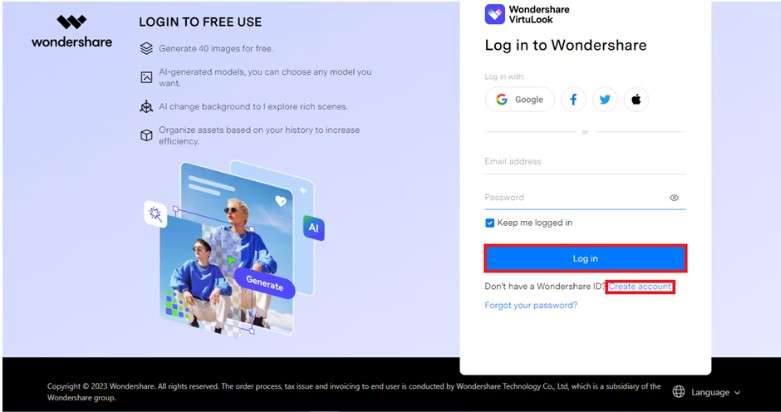Click the cube icon beside Organize assets
Screen dimensions: 781x412
coord(146,136)
